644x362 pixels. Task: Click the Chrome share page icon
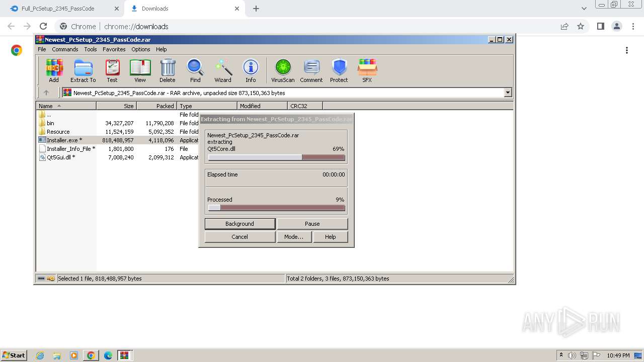tap(565, 26)
